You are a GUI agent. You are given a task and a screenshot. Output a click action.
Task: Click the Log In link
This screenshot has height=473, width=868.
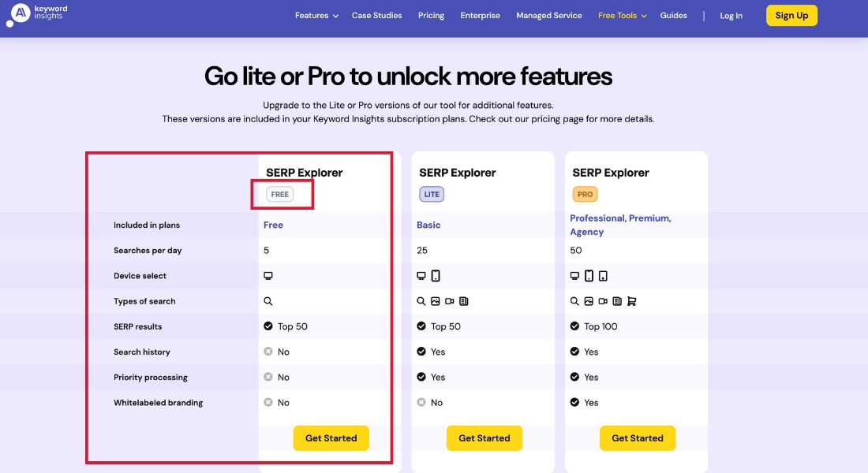pyautogui.click(x=731, y=16)
